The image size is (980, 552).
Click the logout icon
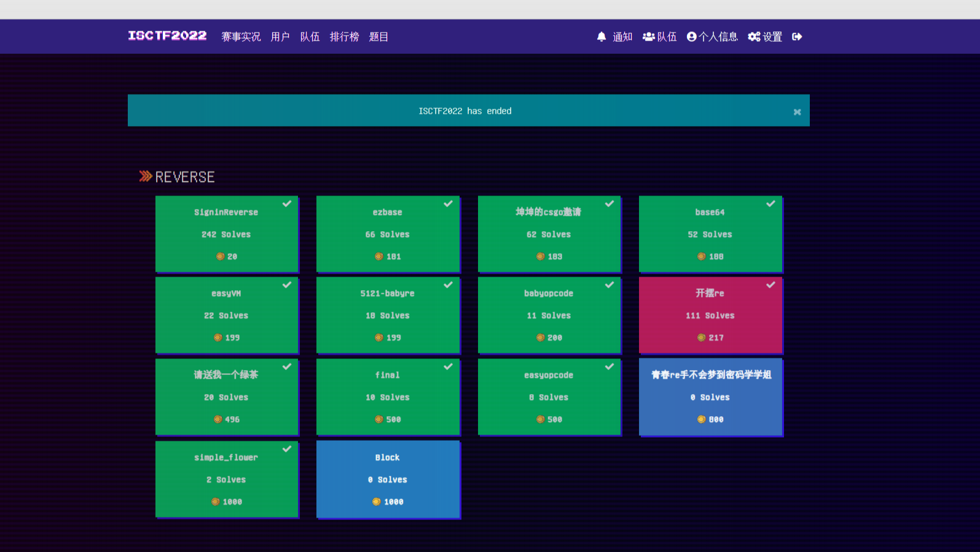pyautogui.click(x=797, y=37)
